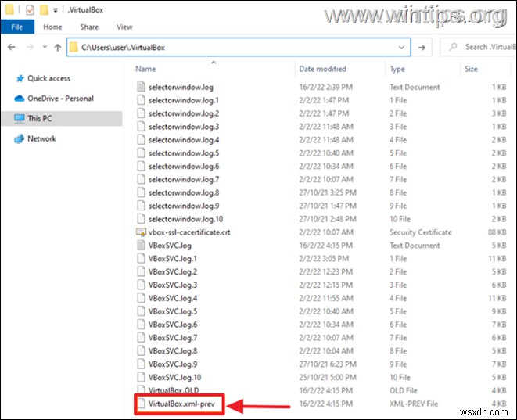Click the VBoxSVC.log.3 file icon
Screen dimensions: 517x420
(x=141, y=285)
